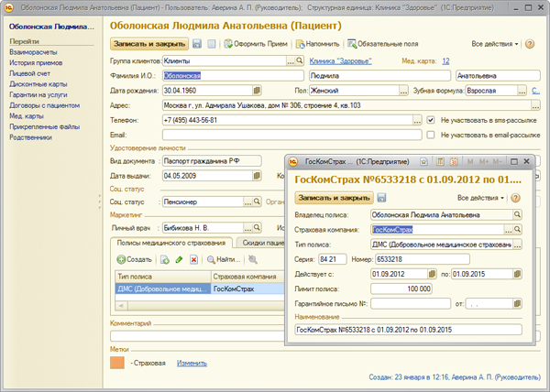Click ellipsis selector for Пол field
This screenshot has width=550, height=392.
pyautogui.click(x=403, y=91)
